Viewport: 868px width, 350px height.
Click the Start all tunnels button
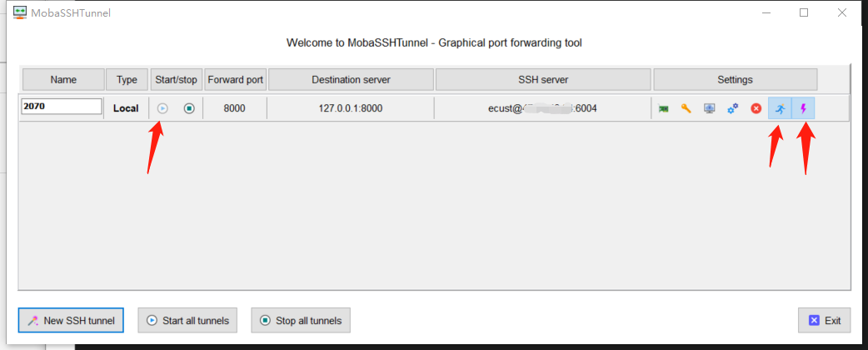pos(187,320)
